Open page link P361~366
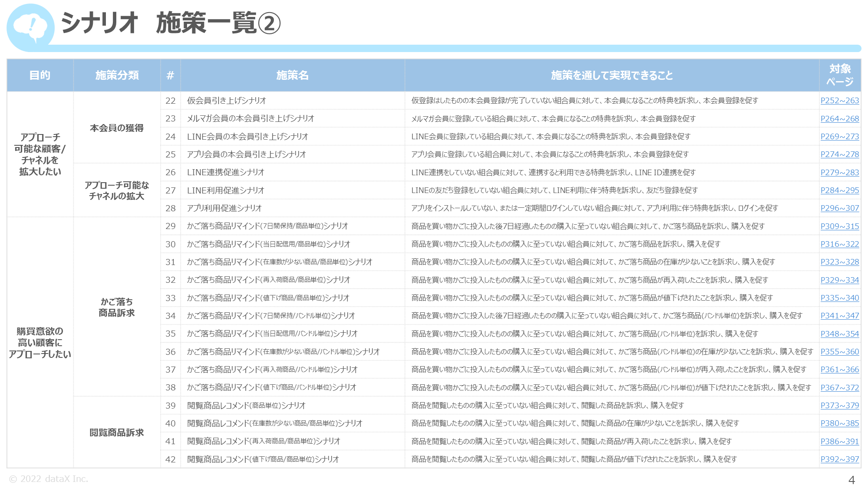The image size is (868, 488). tap(839, 370)
